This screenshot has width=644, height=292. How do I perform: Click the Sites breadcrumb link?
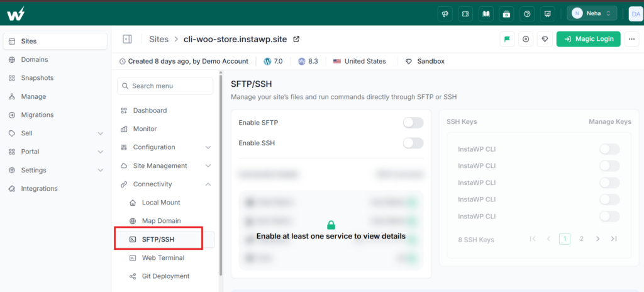click(159, 39)
